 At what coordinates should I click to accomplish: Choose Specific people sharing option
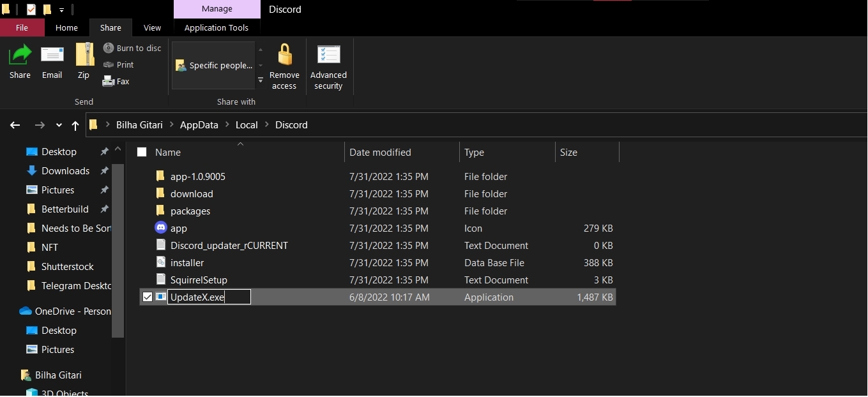[214, 65]
